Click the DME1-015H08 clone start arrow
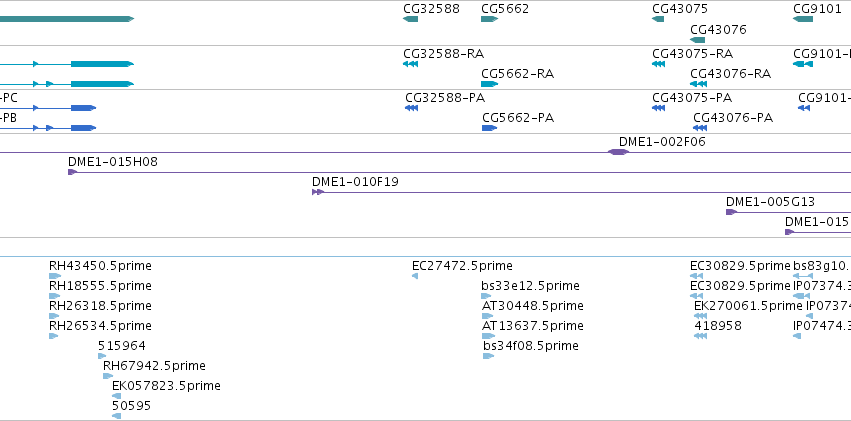The width and height of the screenshot is (851, 421). 72,172
